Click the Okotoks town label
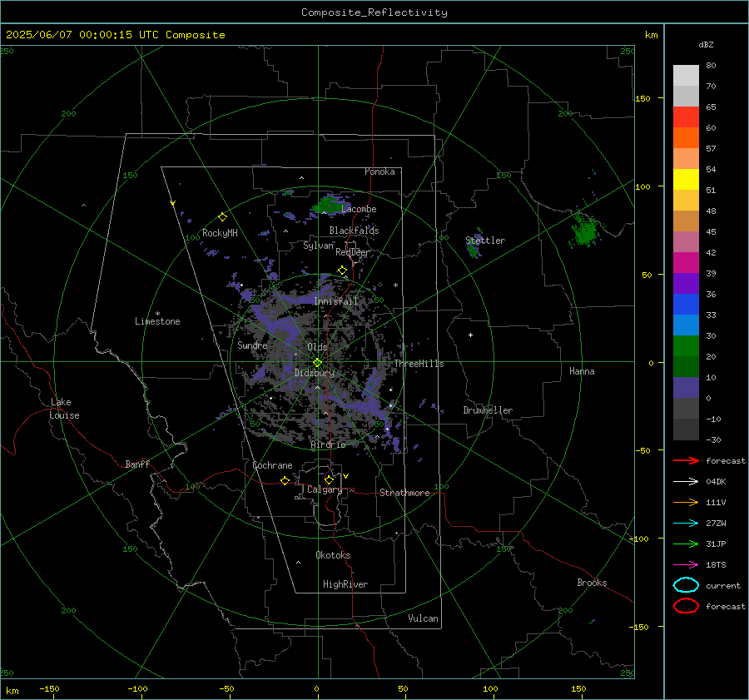This screenshot has height=700, width=749. pyautogui.click(x=333, y=555)
